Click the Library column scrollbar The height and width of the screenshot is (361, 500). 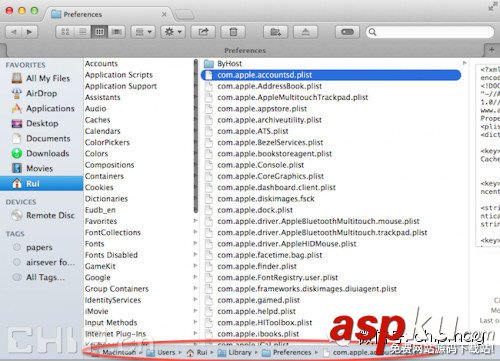196,136
